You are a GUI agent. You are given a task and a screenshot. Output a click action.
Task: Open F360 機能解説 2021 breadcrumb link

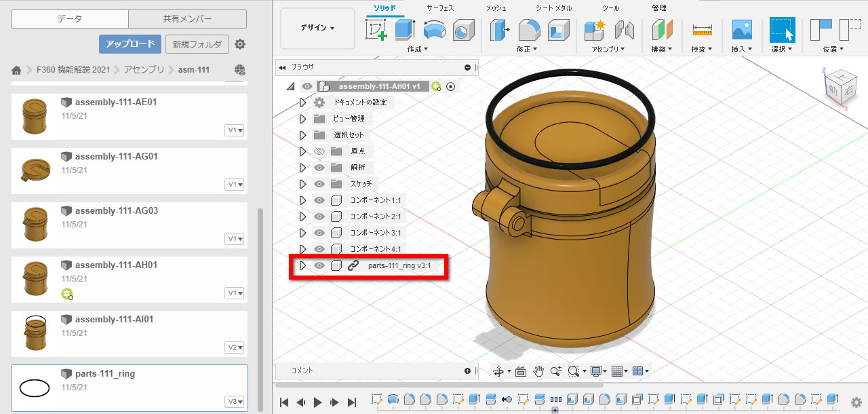pyautogui.click(x=75, y=70)
